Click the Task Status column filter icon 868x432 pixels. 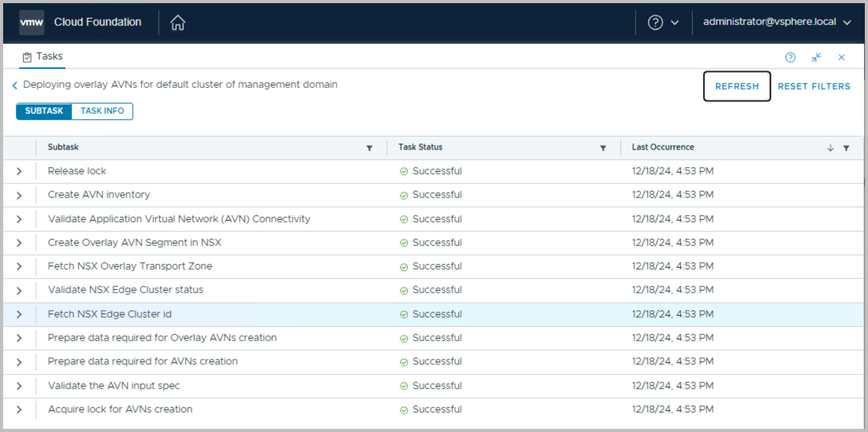[603, 148]
